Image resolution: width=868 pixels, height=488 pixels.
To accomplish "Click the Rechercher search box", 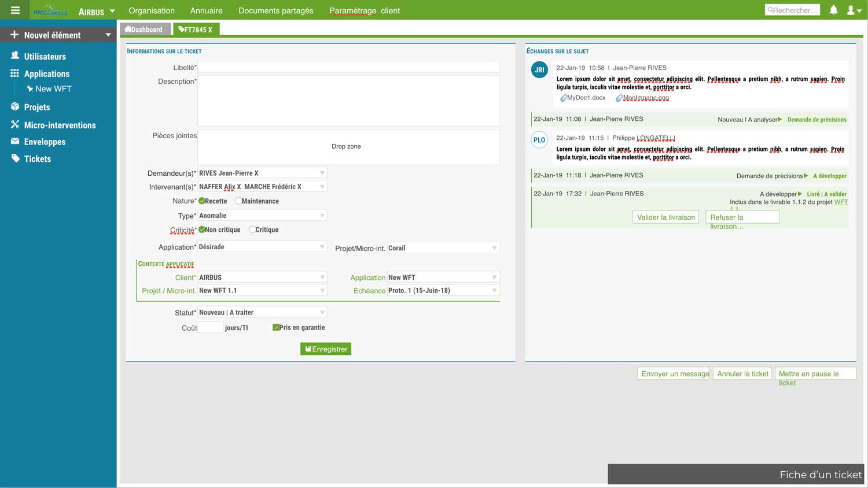I will tap(792, 10).
